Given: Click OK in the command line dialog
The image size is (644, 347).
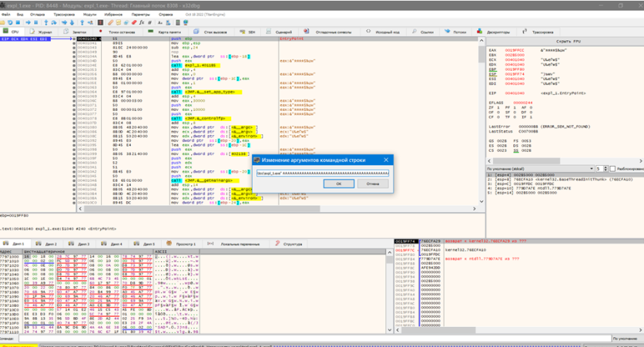Looking at the screenshot, I should (338, 184).
